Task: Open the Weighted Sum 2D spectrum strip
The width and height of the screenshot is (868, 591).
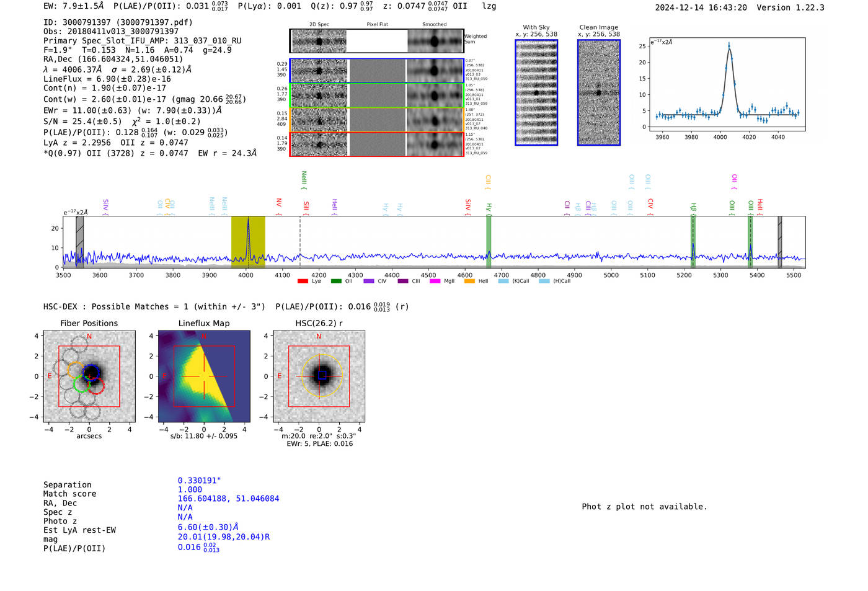Action: 376,41
